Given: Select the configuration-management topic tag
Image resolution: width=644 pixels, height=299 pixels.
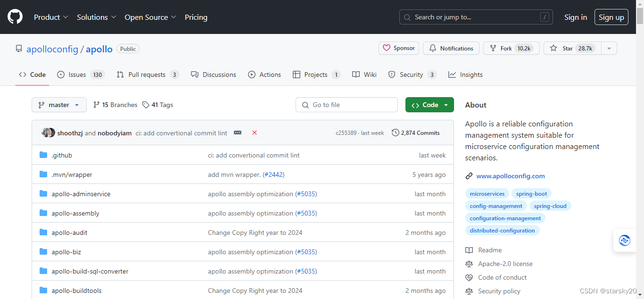Looking at the screenshot, I should [x=505, y=218].
